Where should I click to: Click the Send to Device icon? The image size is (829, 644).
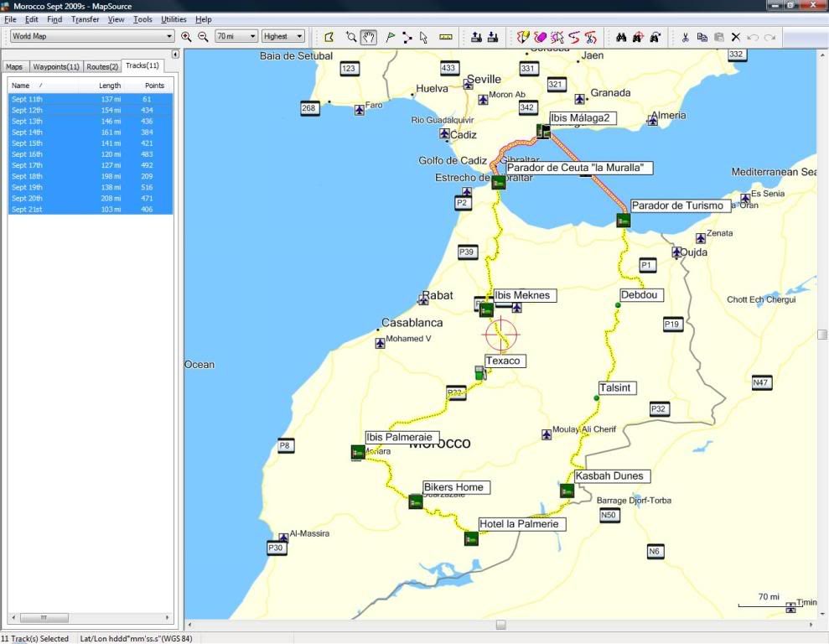pyautogui.click(x=476, y=37)
